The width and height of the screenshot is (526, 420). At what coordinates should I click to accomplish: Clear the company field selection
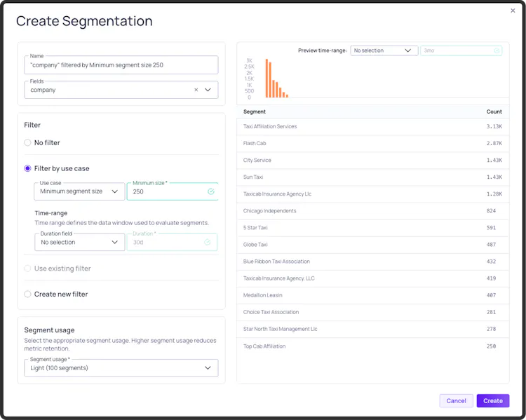(x=196, y=90)
